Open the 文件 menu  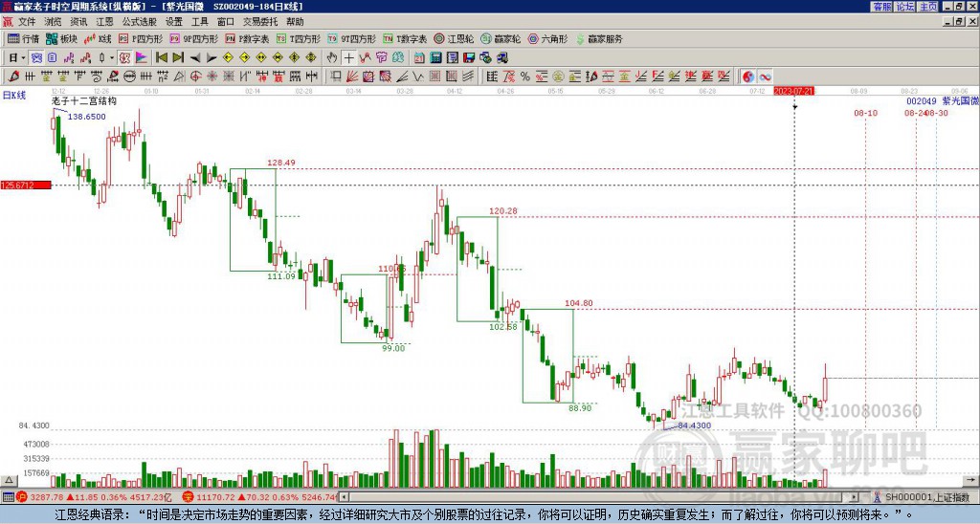[x=27, y=22]
